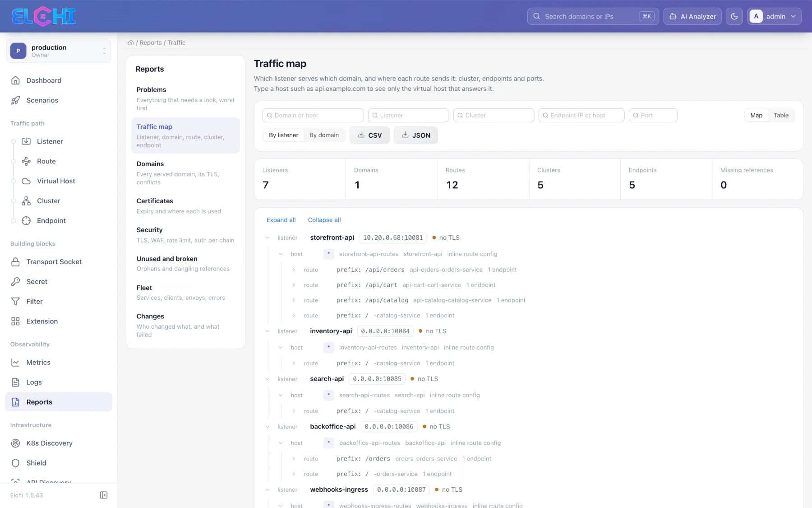The width and height of the screenshot is (812, 508).
Task: Toggle dark mode with the moon icon
Action: (x=734, y=16)
